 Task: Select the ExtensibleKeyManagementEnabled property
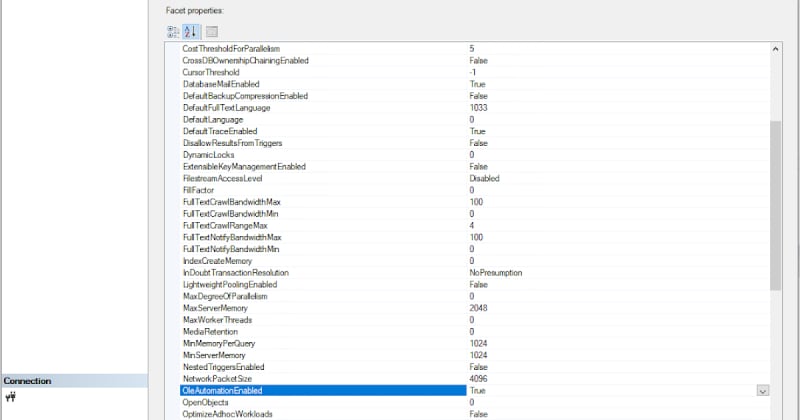pos(244,166)
